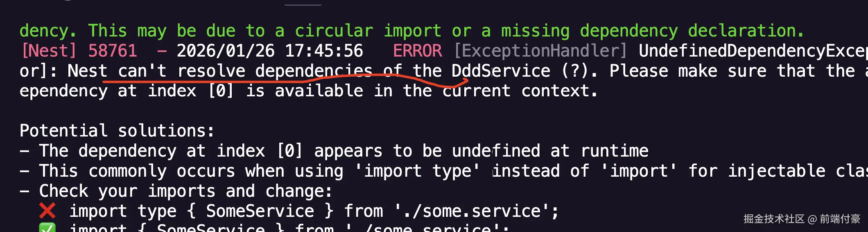The image size is (868, 232).
Task: Click the 'Potential solutions:' heading
Action: click(117, 131)
